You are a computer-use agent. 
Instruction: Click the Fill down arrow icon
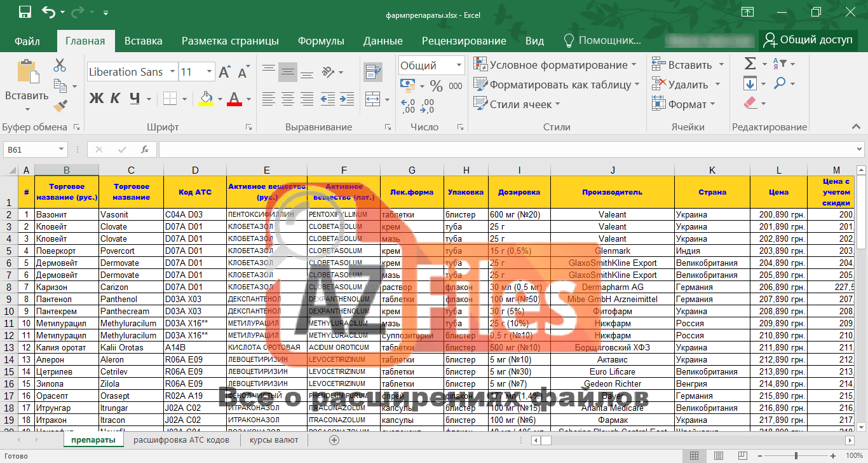tap(750, 83)
